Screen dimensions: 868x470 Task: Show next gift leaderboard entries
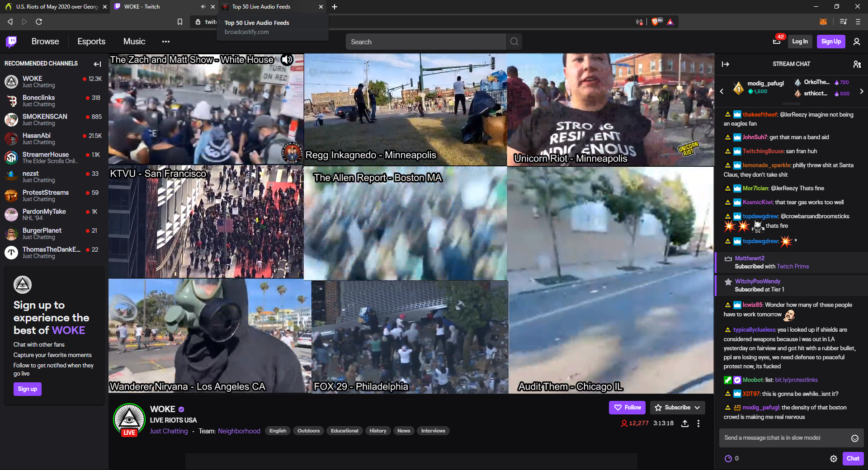(x=862, y=91)
